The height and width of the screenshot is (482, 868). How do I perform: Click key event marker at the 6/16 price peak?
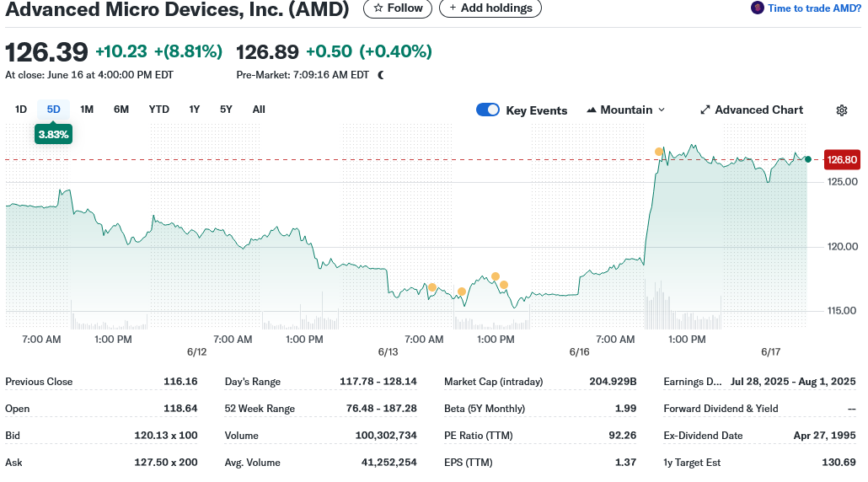[659, 152]
